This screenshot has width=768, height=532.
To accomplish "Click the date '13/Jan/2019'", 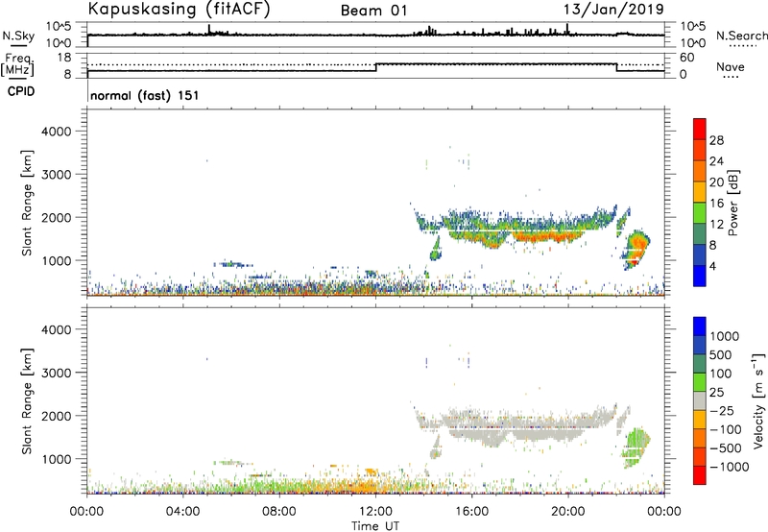I will [613, 10].
